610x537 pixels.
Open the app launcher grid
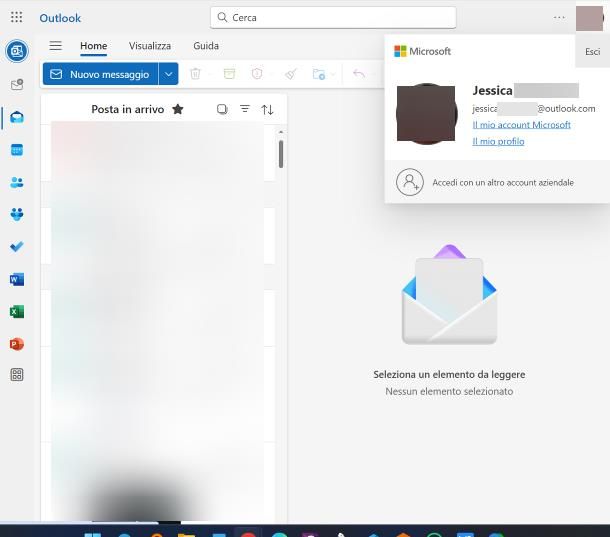coord(16,18)
